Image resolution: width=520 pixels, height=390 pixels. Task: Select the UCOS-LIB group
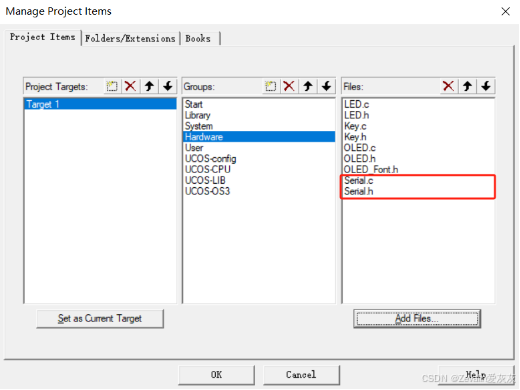[259, 180]
